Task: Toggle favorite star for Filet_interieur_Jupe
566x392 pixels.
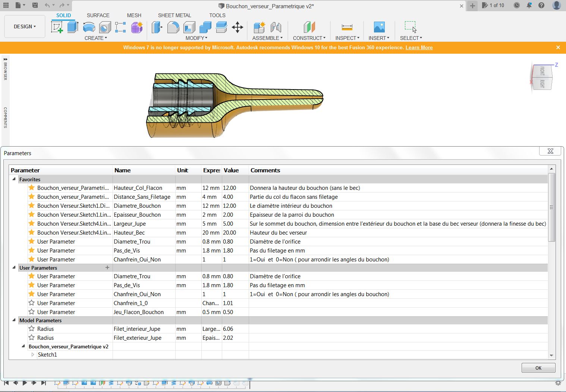Action: (32, 329)
